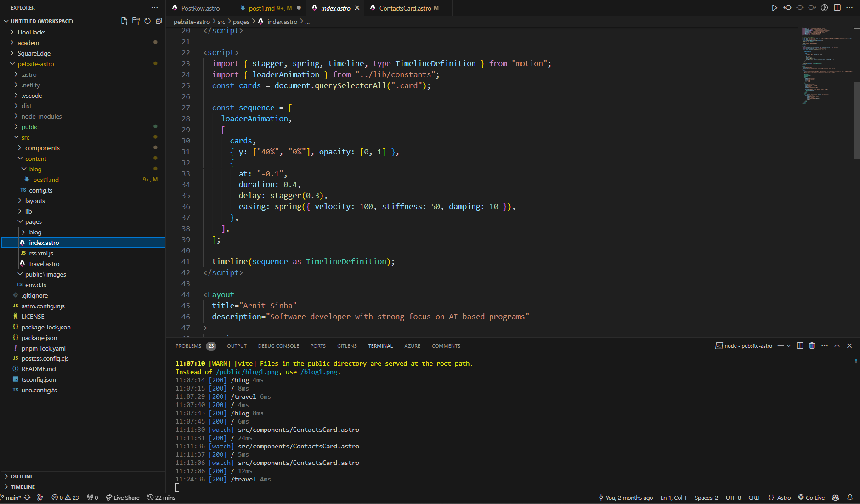Toggle GitLens file annotations icon
The image size is (860, 504).
click(x=825, y=8)
